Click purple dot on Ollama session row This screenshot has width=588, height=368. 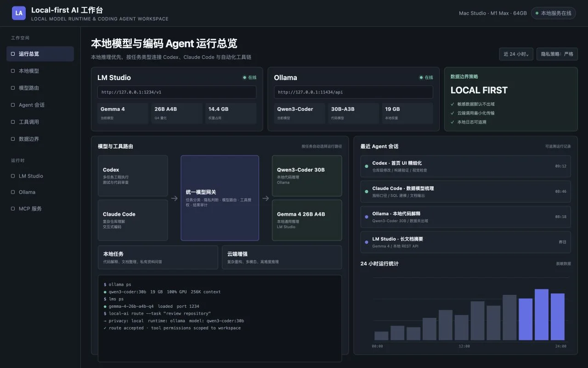click(367, 217)
